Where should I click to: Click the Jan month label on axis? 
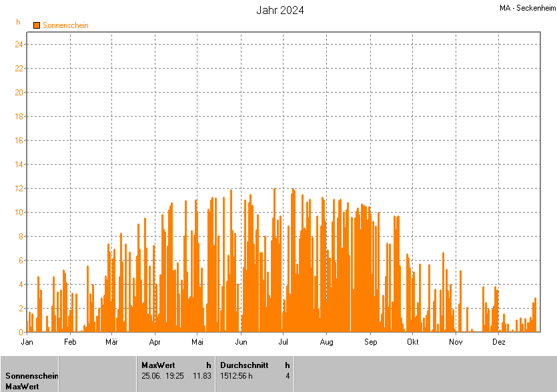[x=27, y=342]
